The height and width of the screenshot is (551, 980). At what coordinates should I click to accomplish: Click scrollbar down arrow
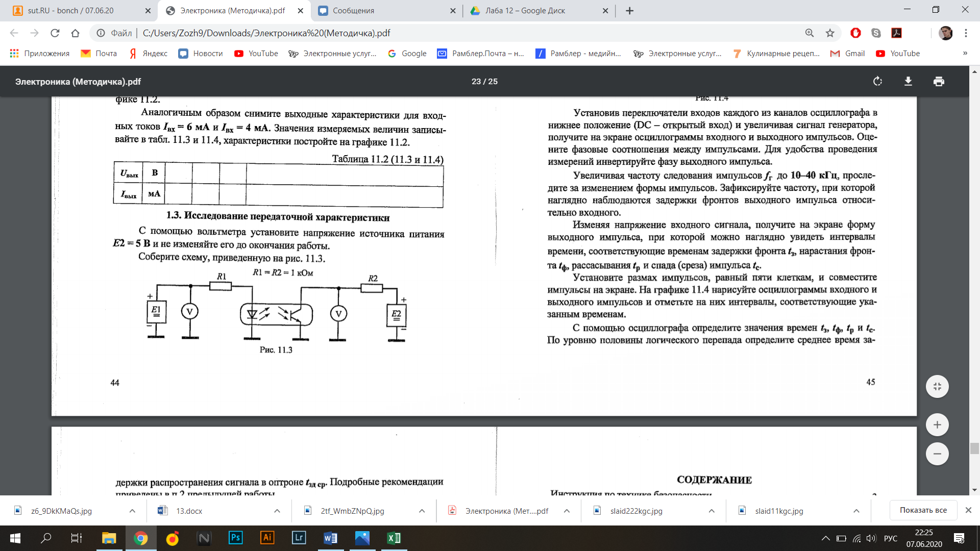pos(974,490)
